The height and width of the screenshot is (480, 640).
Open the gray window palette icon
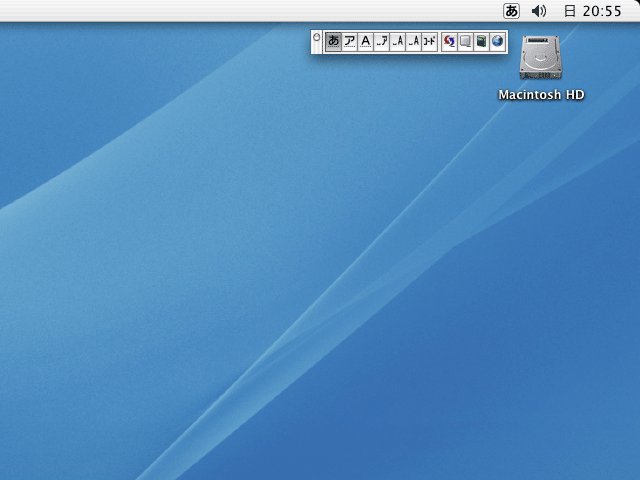(465, 41)
